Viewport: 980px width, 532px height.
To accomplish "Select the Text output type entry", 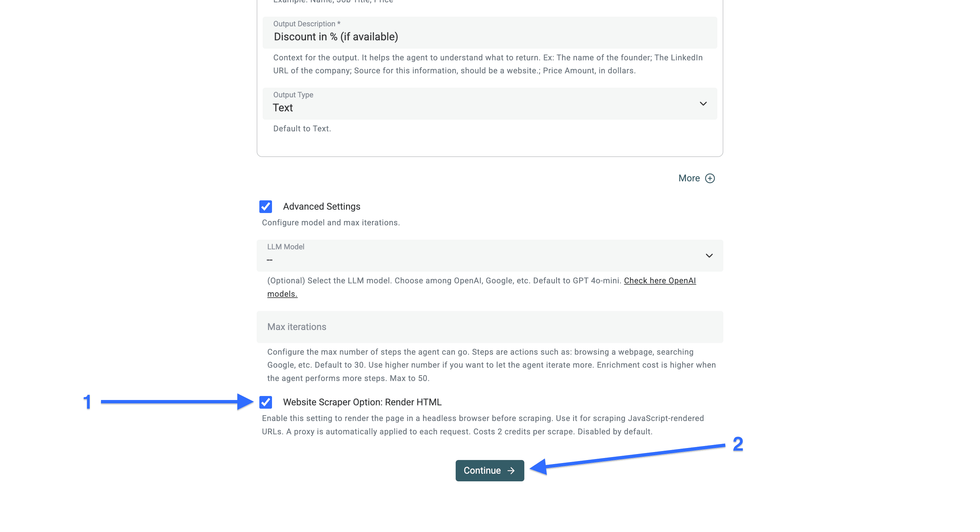I will (283, 107).
